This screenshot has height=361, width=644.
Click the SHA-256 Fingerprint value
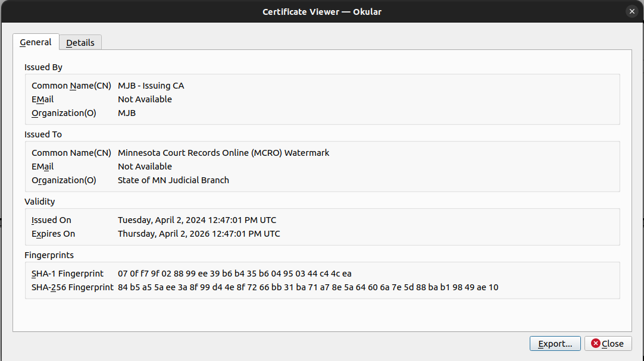308,287
